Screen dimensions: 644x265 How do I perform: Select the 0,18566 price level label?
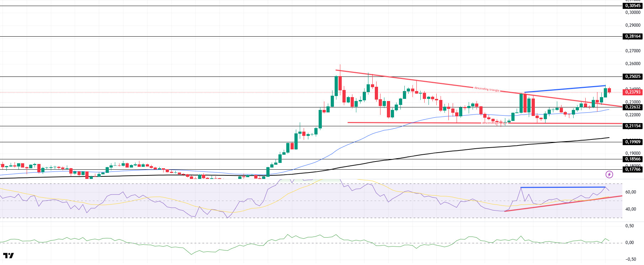click(x=633, y=159)
